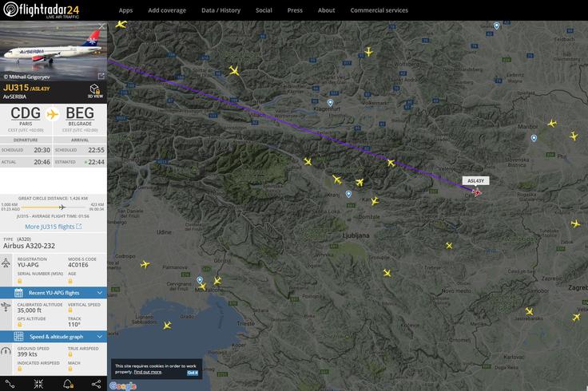The width and height of the screenshot is (588, 391).
Task: Click the lock under True Airspeed
Action: pyautogui.click(x=70, y=354)
